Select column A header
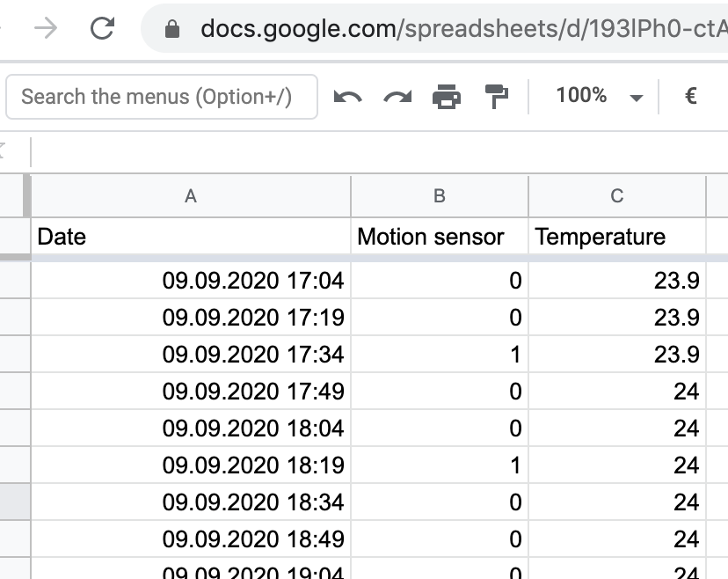This screenshot has height=579, width=728. [190, 196]
